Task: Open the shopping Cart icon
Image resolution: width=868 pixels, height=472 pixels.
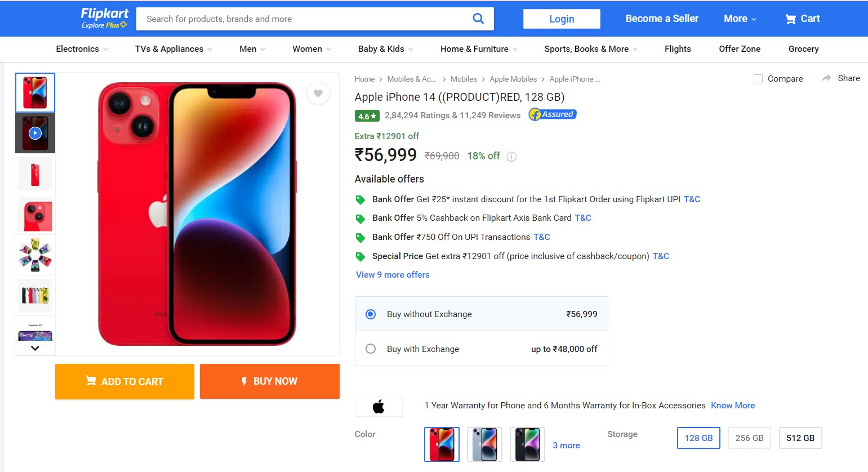Action: [791, 19]
